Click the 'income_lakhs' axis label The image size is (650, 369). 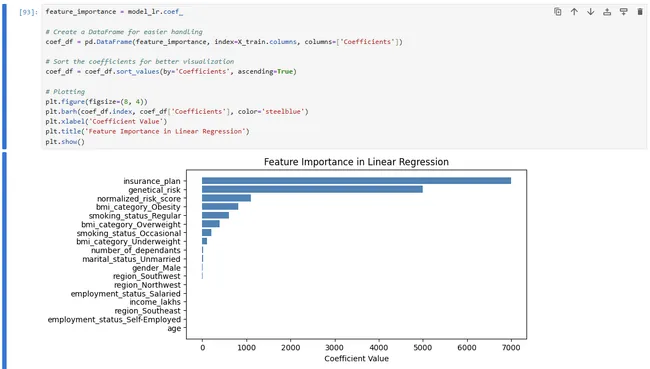point(155,302)
